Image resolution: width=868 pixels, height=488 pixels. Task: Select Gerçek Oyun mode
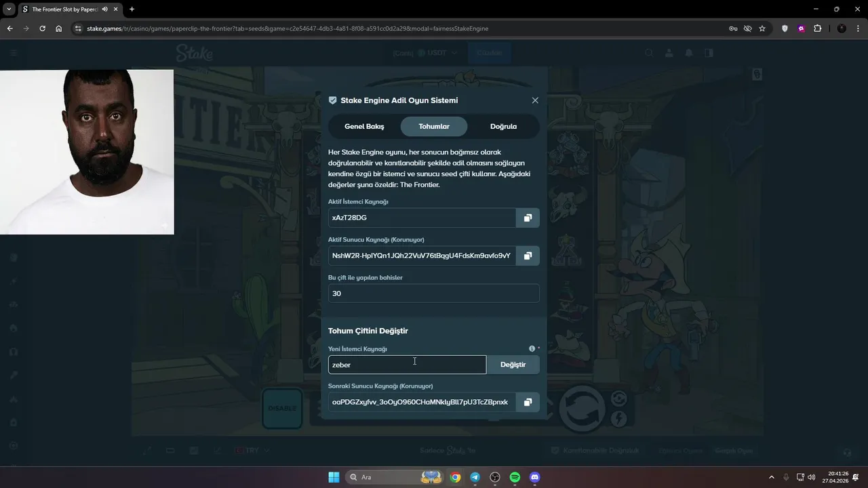coord(734,451)
